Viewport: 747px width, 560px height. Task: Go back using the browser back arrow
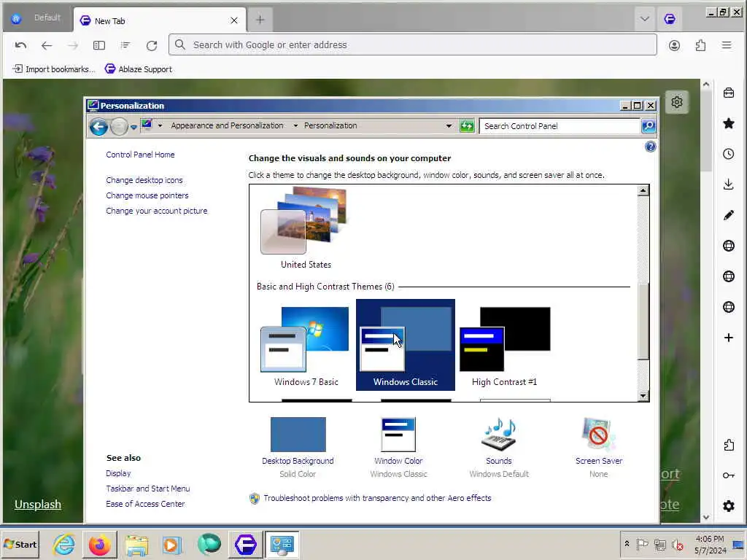47,45
